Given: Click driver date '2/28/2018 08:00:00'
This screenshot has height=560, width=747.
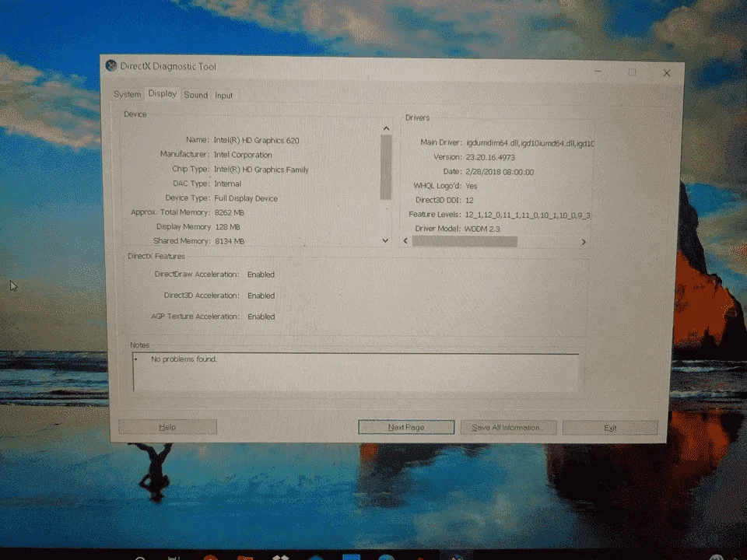Looking at the screenshot, I should [x=500, y=172].
